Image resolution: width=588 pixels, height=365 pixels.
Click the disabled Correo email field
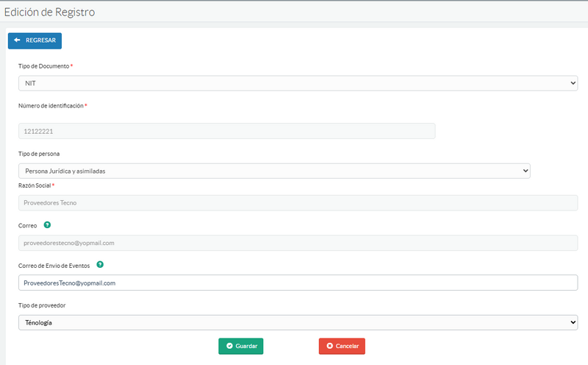tap(298, 242)
